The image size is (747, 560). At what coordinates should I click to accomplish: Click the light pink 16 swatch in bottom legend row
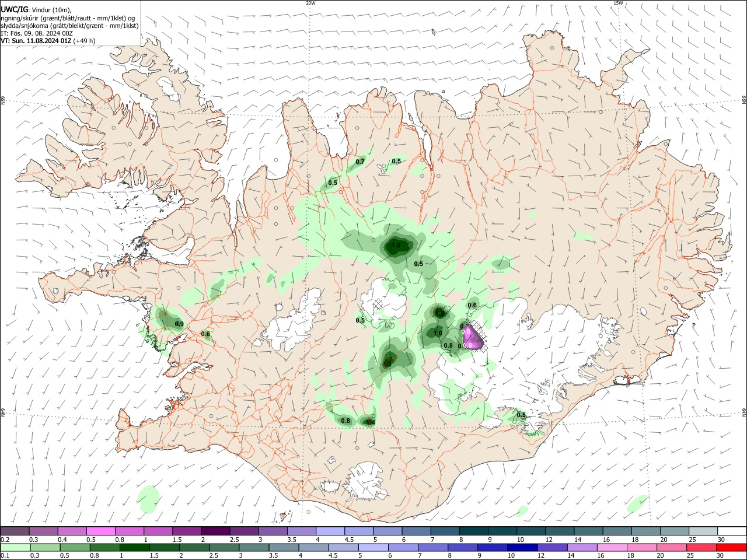coord(612,548)
